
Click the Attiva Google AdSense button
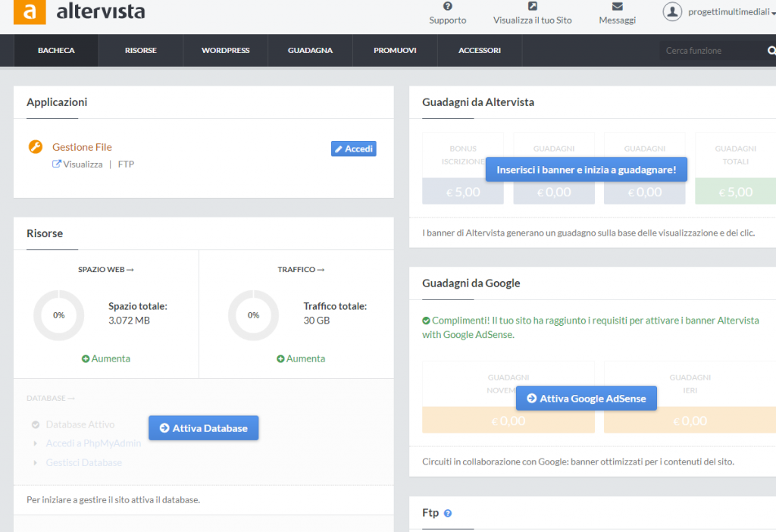(x=586, y=398)
